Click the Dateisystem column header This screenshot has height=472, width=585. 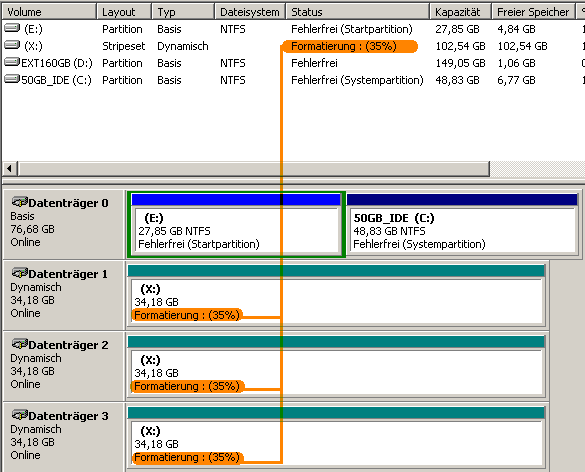(250, 12)
